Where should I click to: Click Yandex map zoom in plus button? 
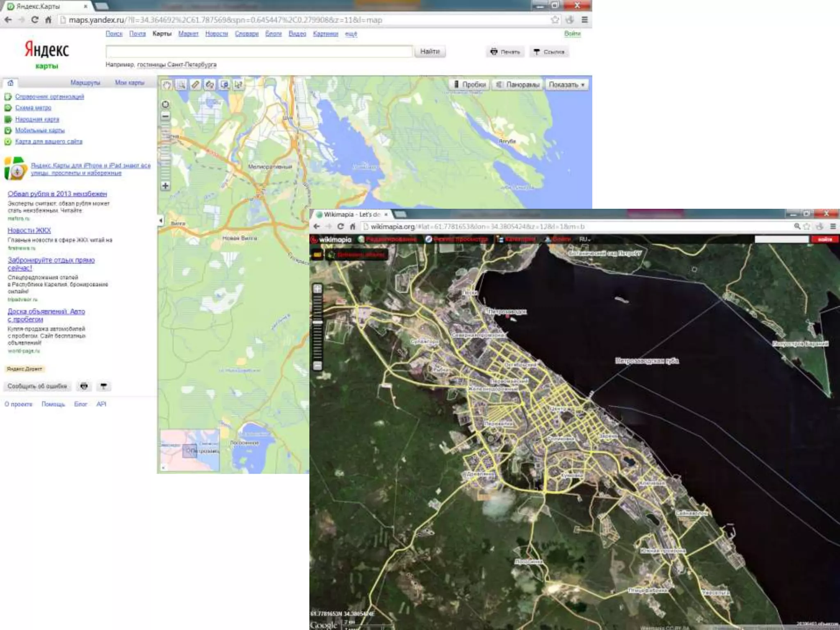pos(165,186)
